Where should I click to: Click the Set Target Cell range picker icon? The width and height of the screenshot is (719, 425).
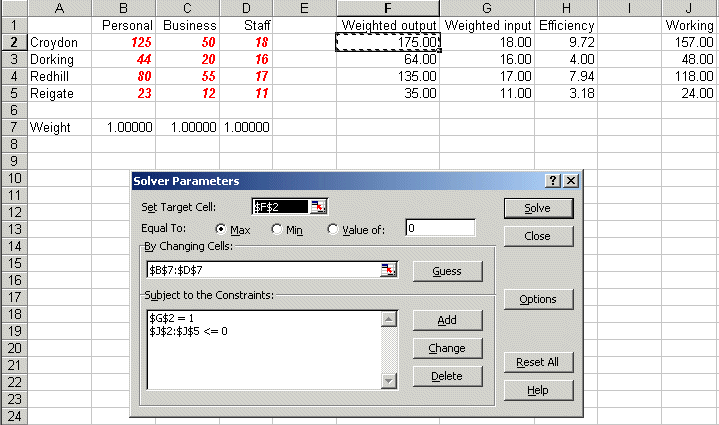pyautogui.click(x=318, y=206)
